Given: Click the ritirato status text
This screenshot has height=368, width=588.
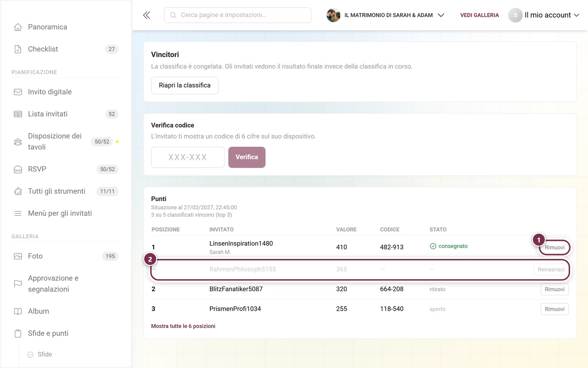Looking at the screenshot, I should pyautogui.click(x=437, y=289).
